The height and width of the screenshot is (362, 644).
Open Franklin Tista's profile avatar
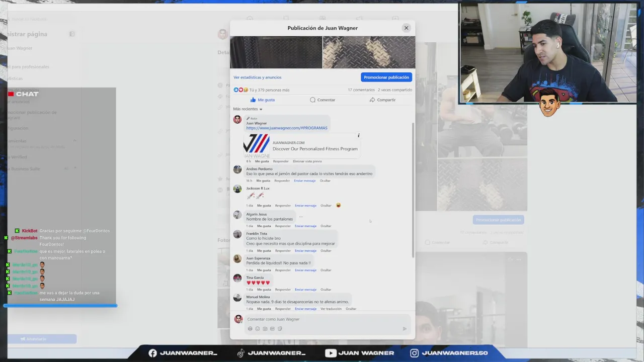point(237,234)
